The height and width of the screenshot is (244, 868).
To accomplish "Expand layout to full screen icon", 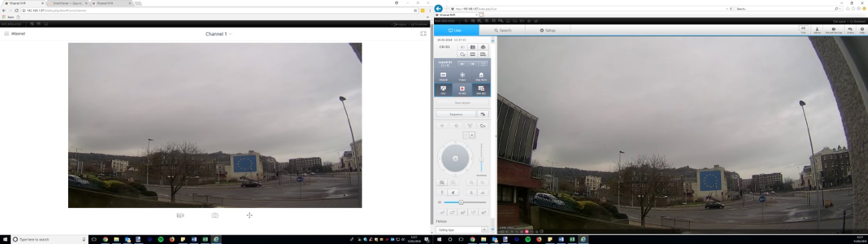I will [482, 64].
